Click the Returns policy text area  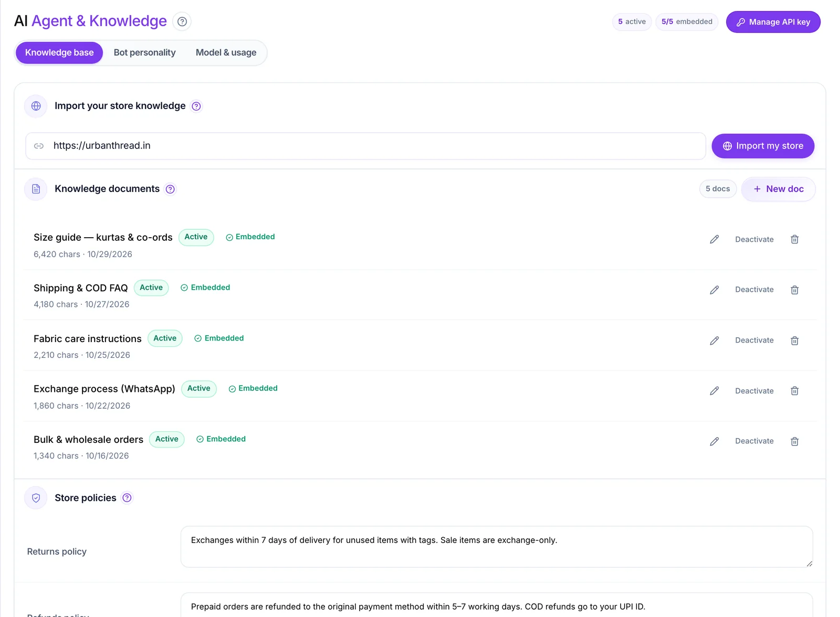(497, 547)
